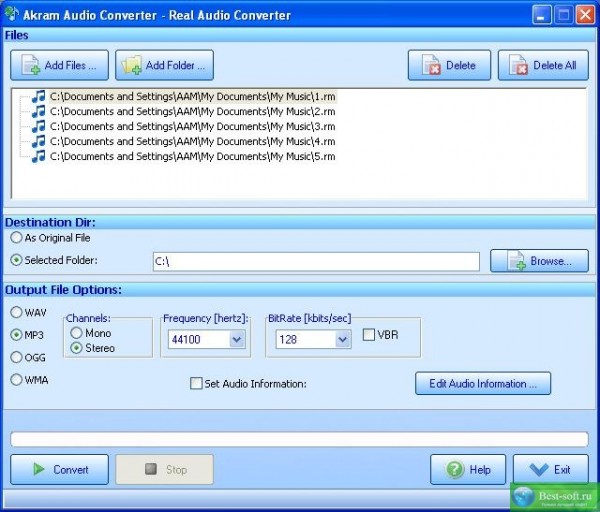Click the gray square icon on Stop
Image resolution: width=600 pixels, height=512 pixels.
pyautogui.click(x=151, y=469)
